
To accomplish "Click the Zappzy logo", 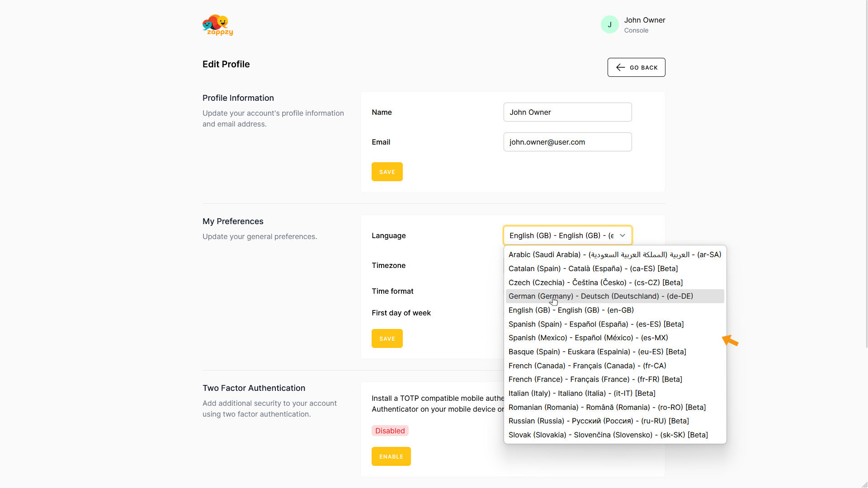I will point(217,25).
